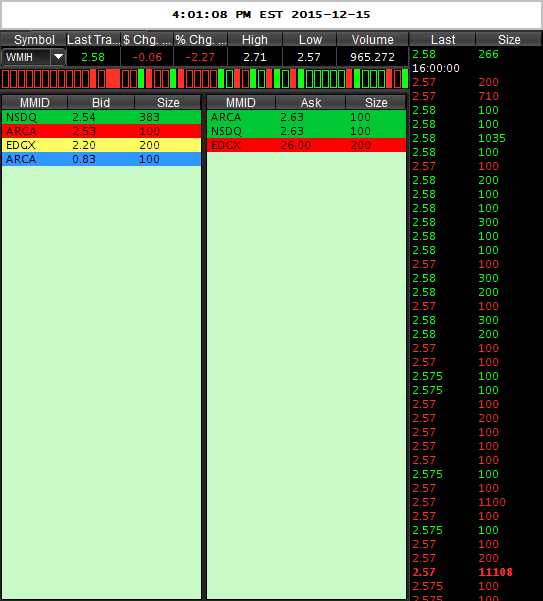Select the EDGX 26.00 ask row

tap(307, 145)
